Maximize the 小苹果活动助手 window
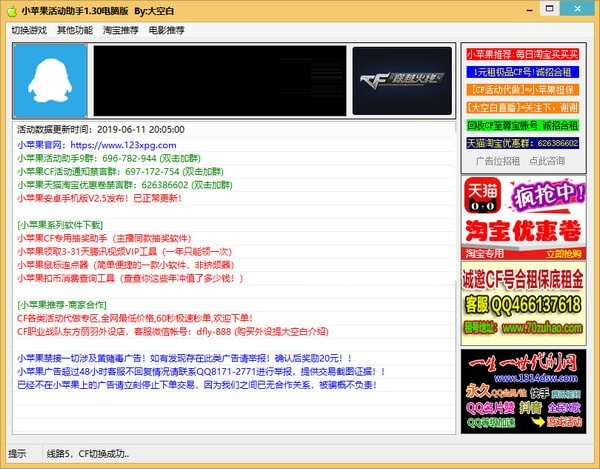Image resolution: width=600 pixels, height=469 pixels. pos(549,9)
